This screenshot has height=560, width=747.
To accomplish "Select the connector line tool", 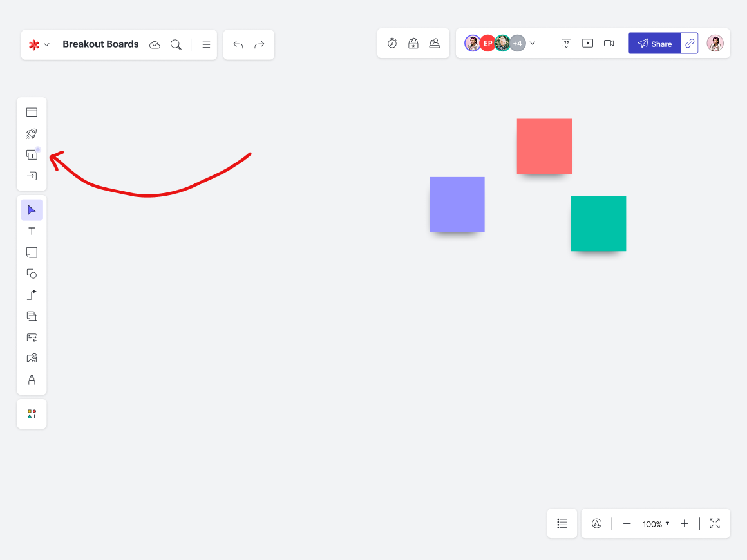I will [x=32, y=295].
